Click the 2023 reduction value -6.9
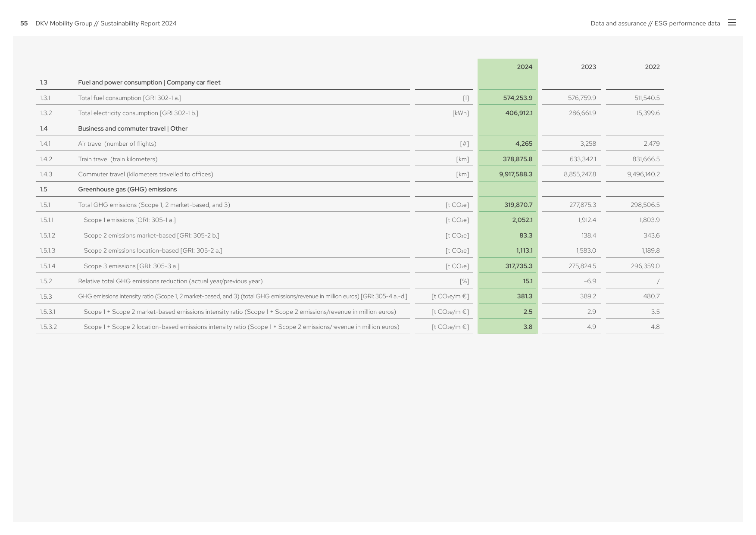The image size is (756, 535). pos(590,281)
